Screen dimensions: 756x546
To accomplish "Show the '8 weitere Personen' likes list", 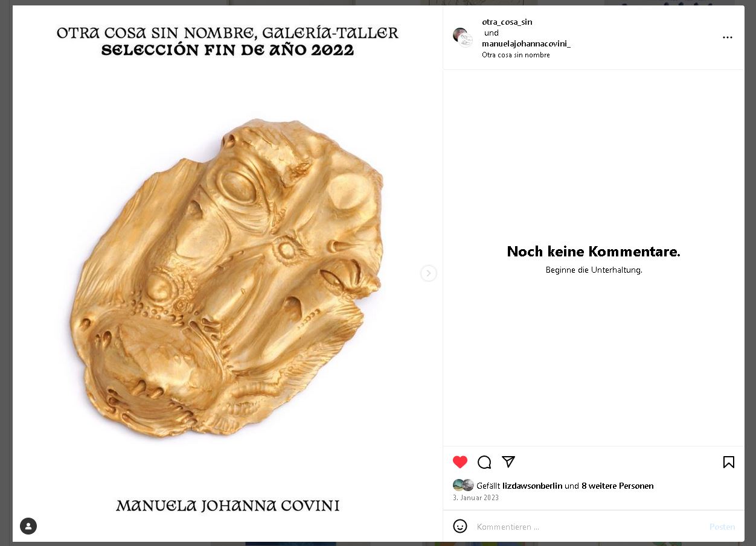I will pyautogui.click(x=617, y=486).
